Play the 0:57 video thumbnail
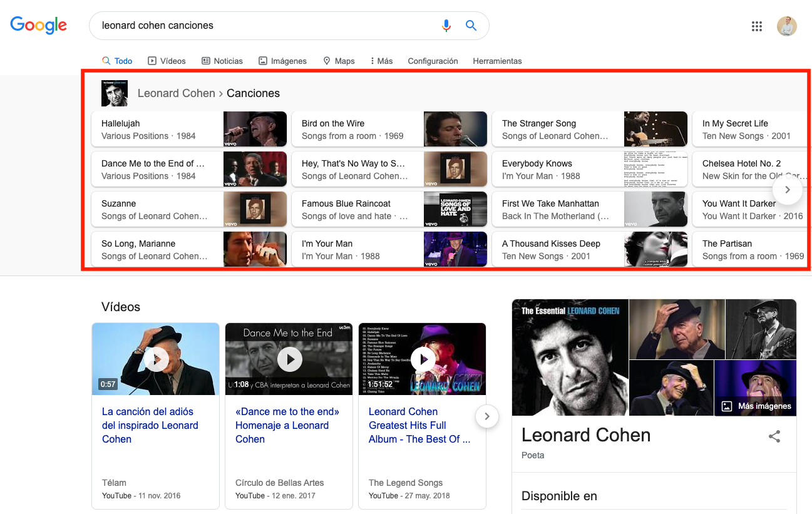The image size is (812, 514). click(155, 359)
